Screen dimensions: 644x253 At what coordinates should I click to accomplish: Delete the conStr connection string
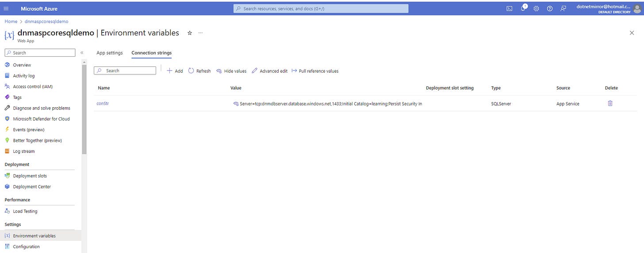610,103
